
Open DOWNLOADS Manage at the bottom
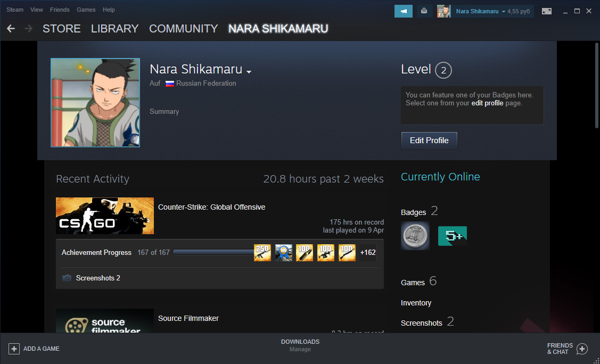(300, 345)
